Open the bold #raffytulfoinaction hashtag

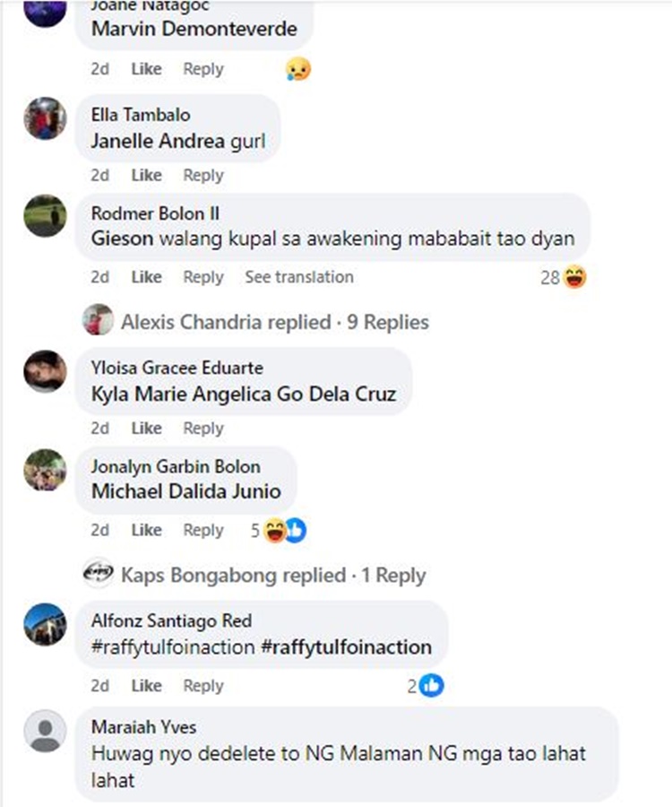347,646
